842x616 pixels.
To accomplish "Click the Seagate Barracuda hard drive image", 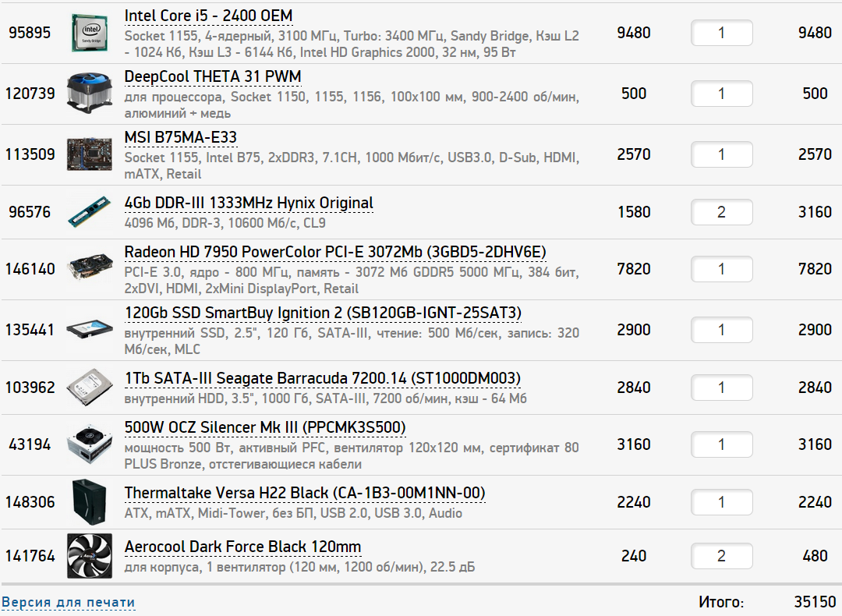I will coord(89,388).
